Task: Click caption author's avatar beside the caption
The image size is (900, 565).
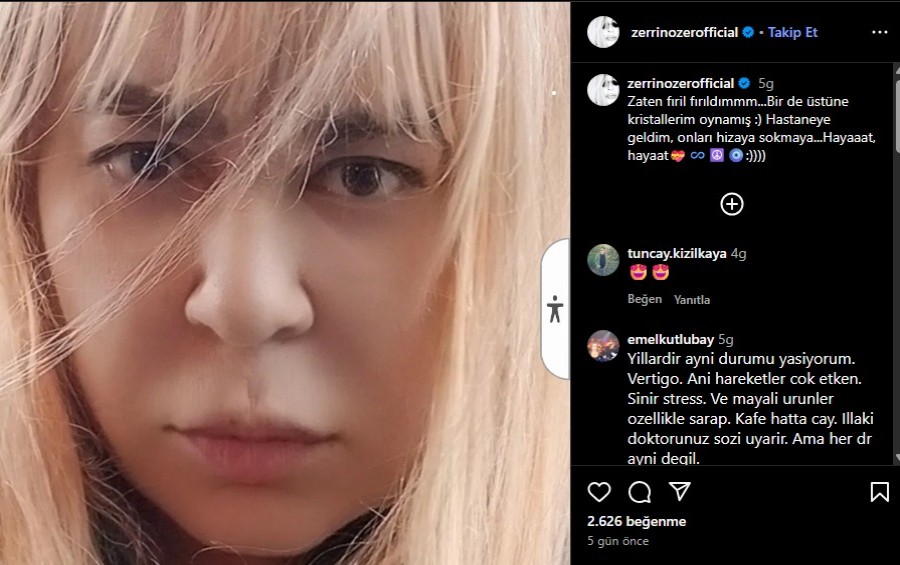Action: (x=603, y=90)
